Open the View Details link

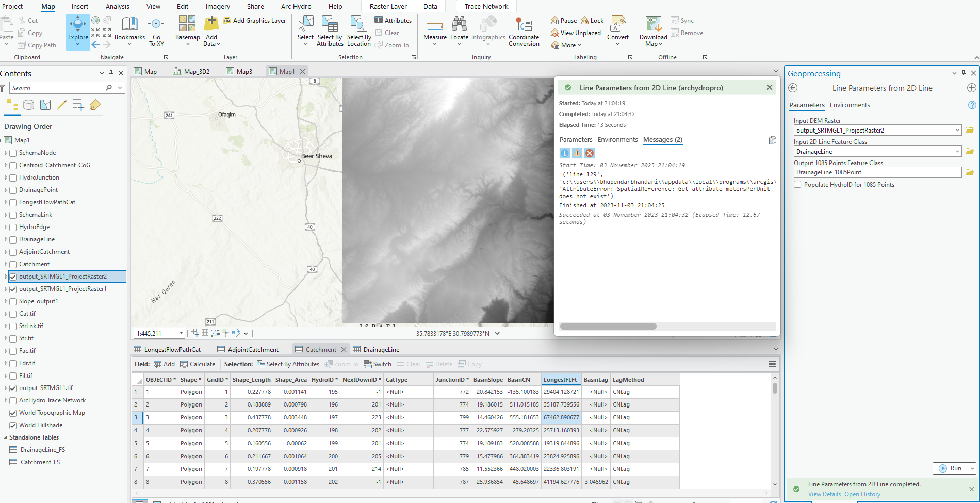click(x=824, y=494)
